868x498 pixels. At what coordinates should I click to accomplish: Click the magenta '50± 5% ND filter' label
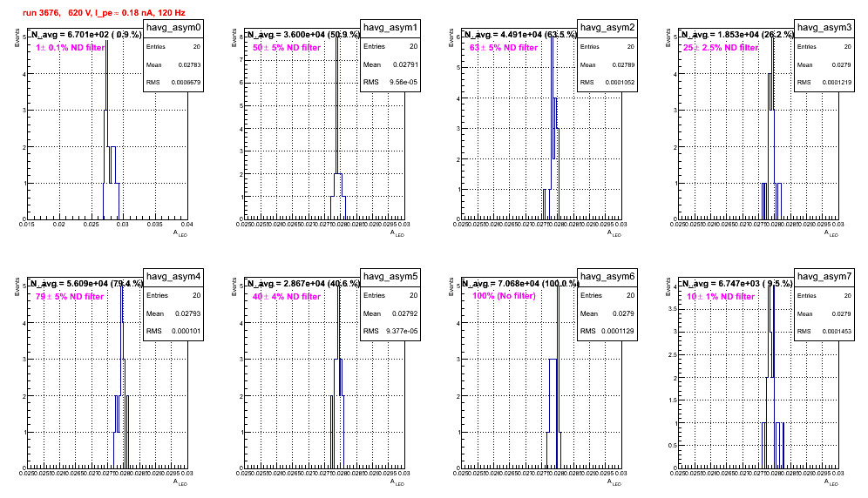(287, 48)
